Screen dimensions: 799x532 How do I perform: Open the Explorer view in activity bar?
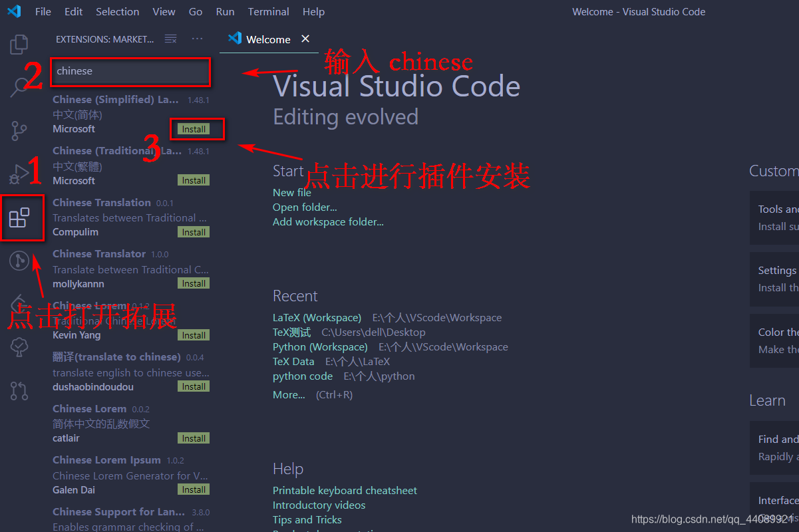click(x=19, y=45)
